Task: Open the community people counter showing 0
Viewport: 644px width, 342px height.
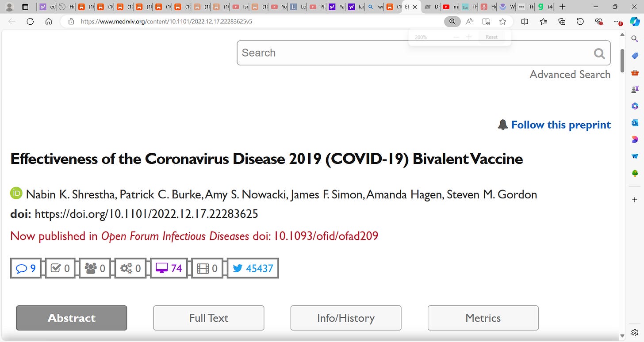Action: (95, 268)
